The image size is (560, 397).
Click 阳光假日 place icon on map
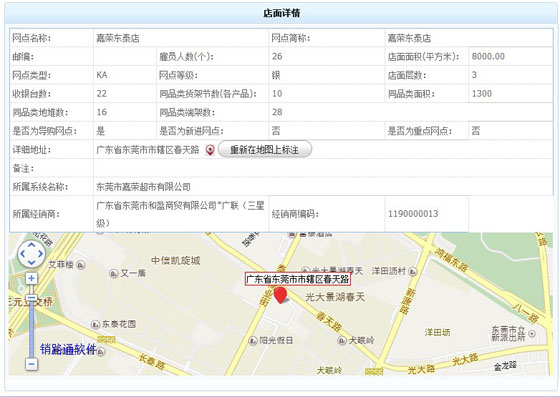tap(253, 341)
